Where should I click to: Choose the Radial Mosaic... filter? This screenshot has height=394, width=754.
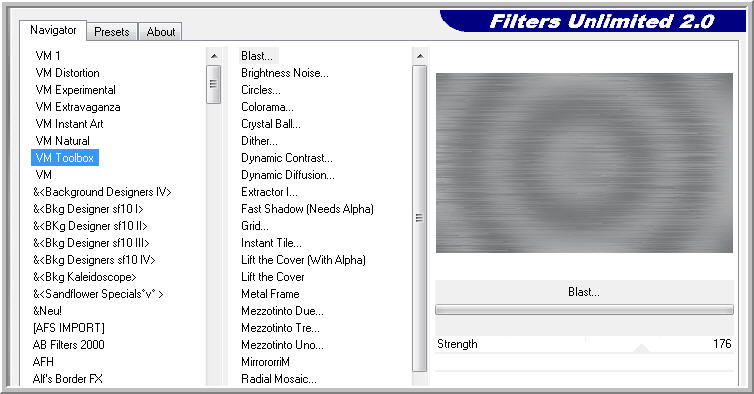279,379
